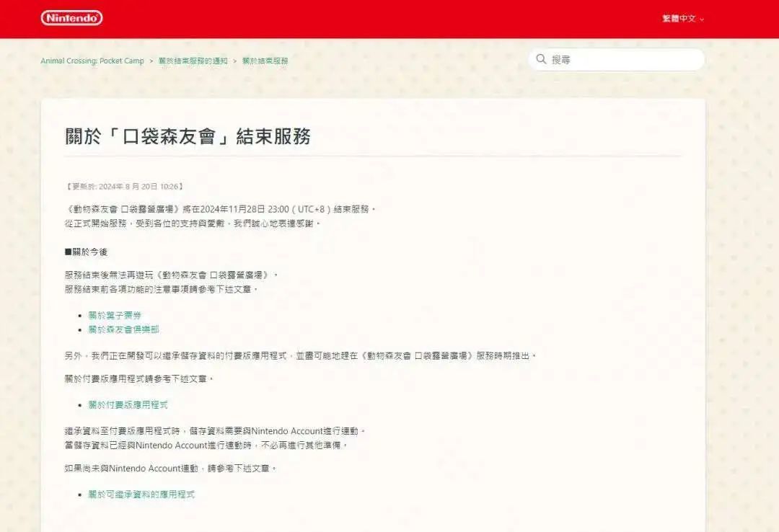The width and height of the screenshot is (779, 532).
Task: Click the title 關於「口袋森友會」結束服務
Action: tap(188, 136)
